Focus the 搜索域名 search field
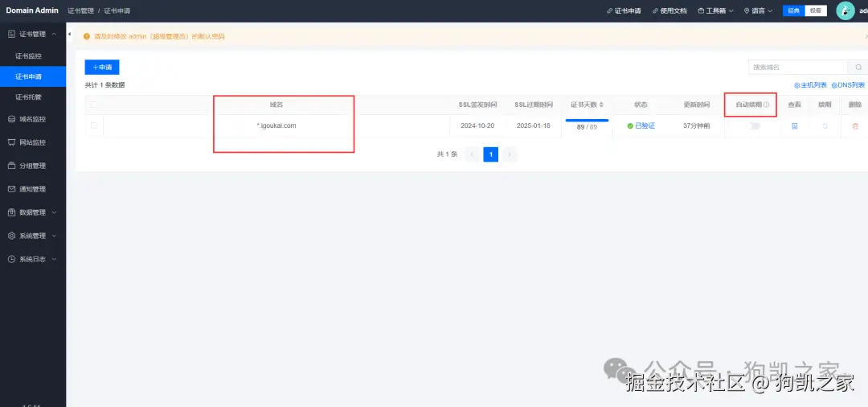 (x=798, y=67)
